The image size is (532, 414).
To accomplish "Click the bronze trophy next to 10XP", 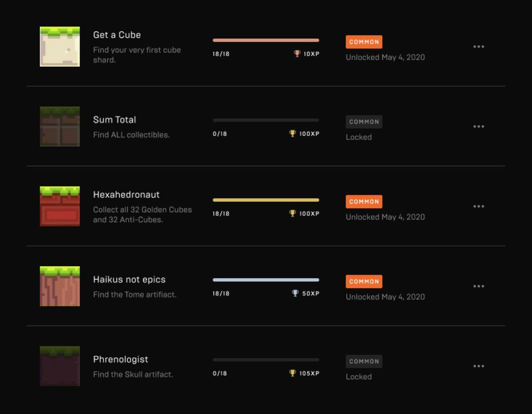I will point(297,54).
